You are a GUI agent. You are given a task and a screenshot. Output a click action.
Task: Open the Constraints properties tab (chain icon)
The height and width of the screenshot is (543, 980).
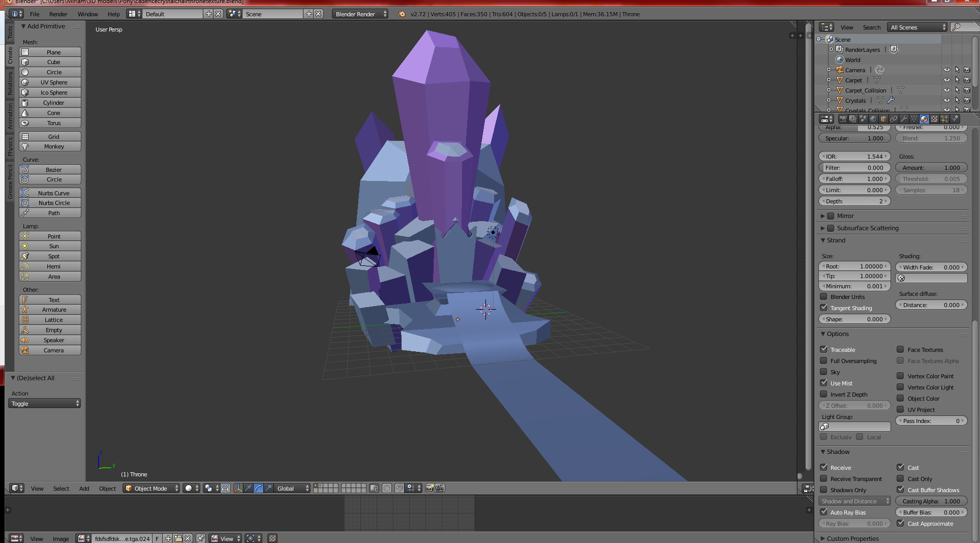(x=894, y=119)
